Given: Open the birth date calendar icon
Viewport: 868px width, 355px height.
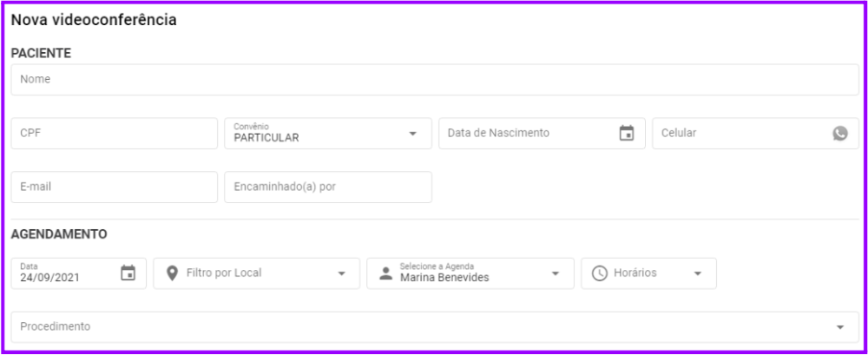Looking at the screenshot, I should point(627,134).
